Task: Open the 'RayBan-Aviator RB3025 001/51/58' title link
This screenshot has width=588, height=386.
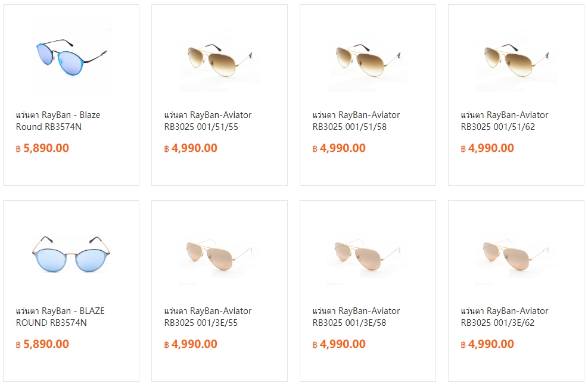Action: click(x=356, y=121)
